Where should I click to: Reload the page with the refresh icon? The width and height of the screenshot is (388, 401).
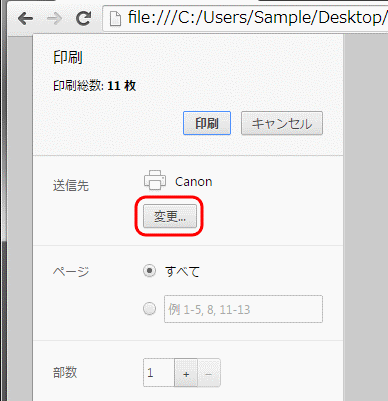point(83,18)
